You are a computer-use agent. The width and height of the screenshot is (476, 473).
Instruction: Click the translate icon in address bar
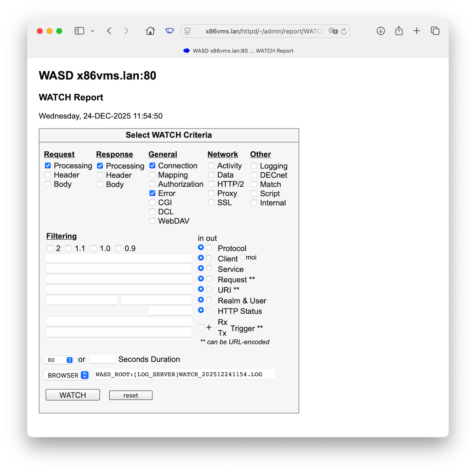coord(333,31)
